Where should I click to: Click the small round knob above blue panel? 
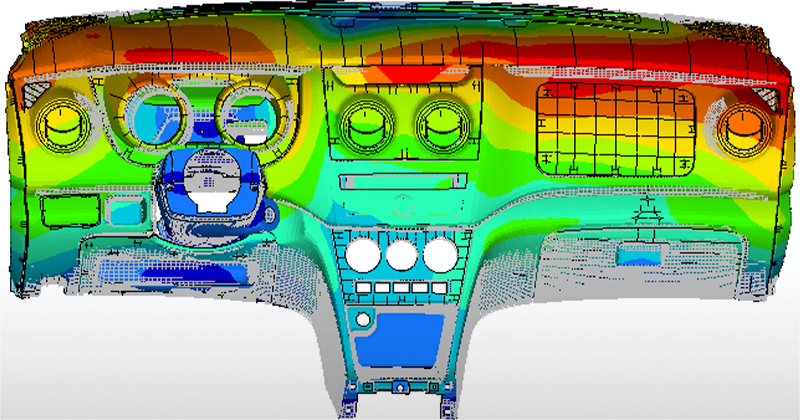(362, 319)
